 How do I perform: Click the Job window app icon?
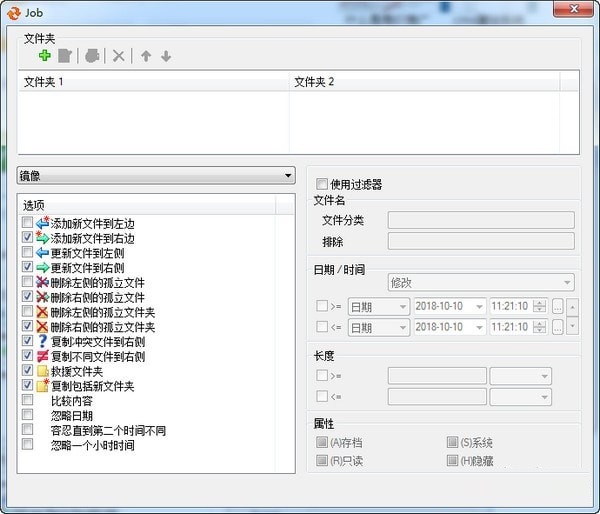point(14,13)
